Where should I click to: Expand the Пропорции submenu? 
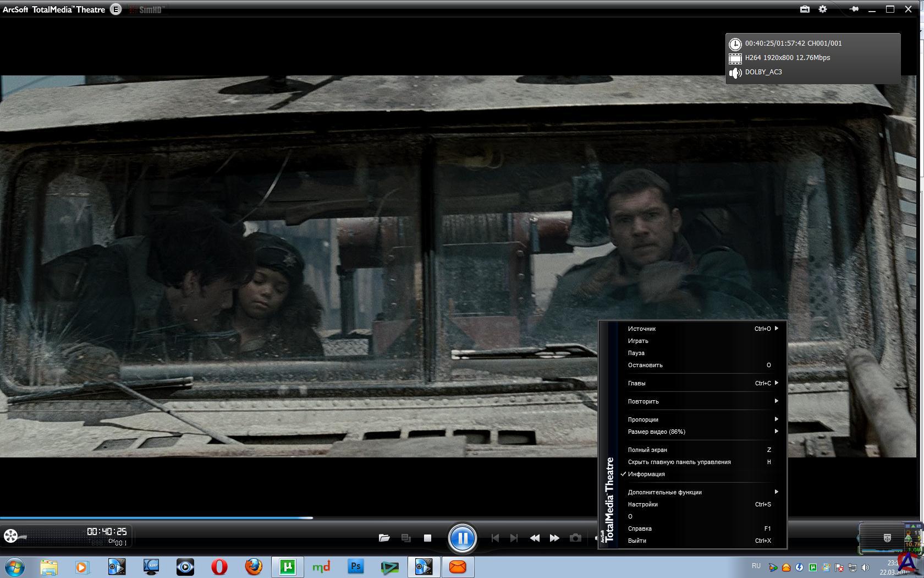[643, 419]
